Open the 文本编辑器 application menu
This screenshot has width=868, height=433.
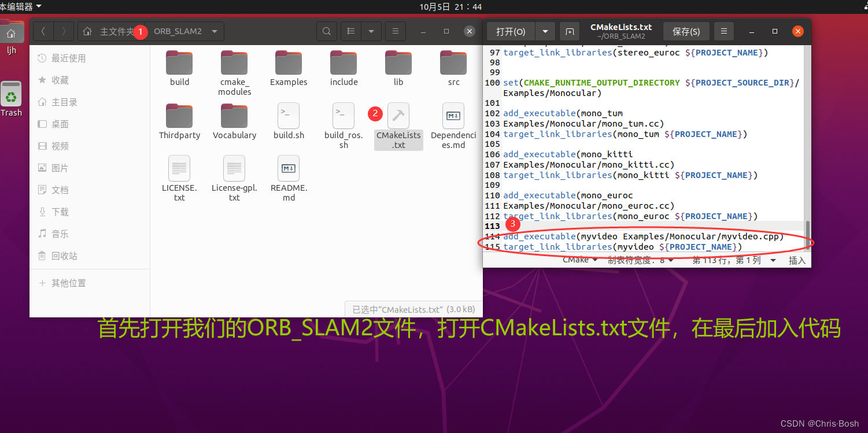tap(21, 6)
